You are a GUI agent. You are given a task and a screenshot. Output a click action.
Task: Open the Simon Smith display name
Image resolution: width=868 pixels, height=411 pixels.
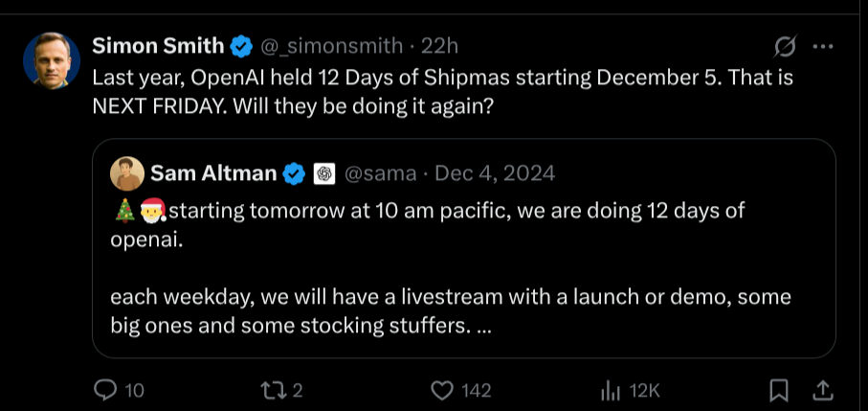point(158,45)
